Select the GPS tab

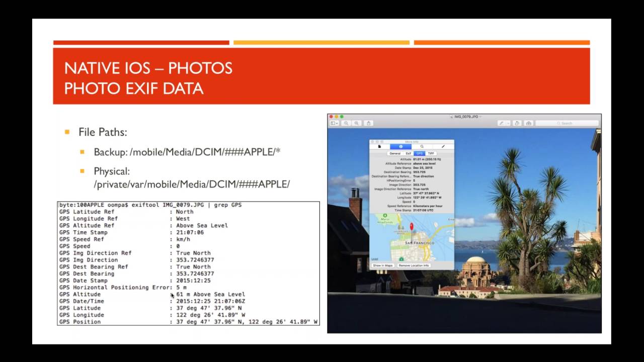tap(419, 153)
